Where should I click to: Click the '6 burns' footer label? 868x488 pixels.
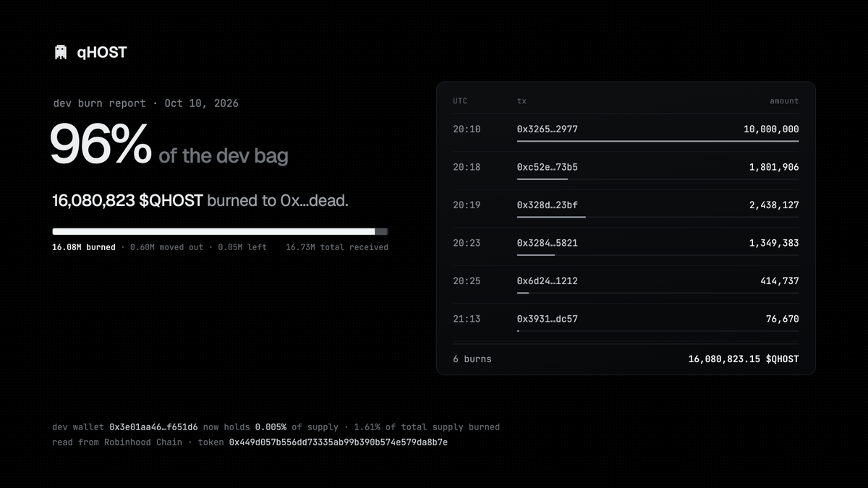tap(472, 359)
